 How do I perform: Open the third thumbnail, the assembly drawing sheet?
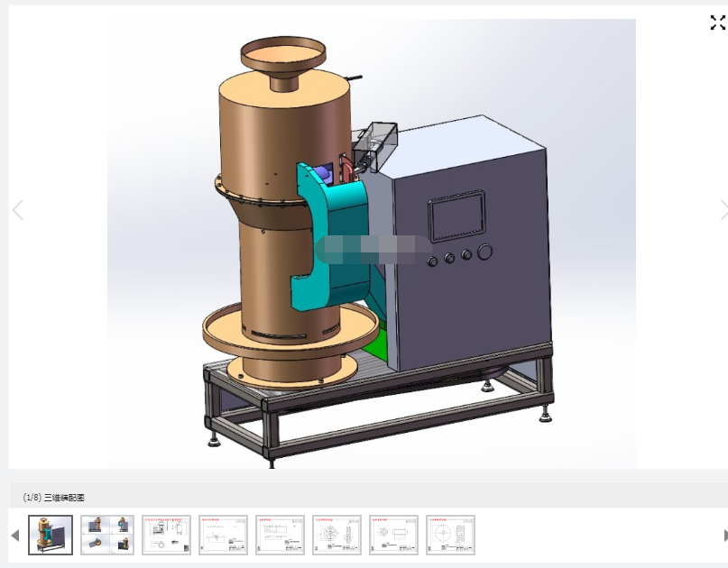click(x=166, y=535)
